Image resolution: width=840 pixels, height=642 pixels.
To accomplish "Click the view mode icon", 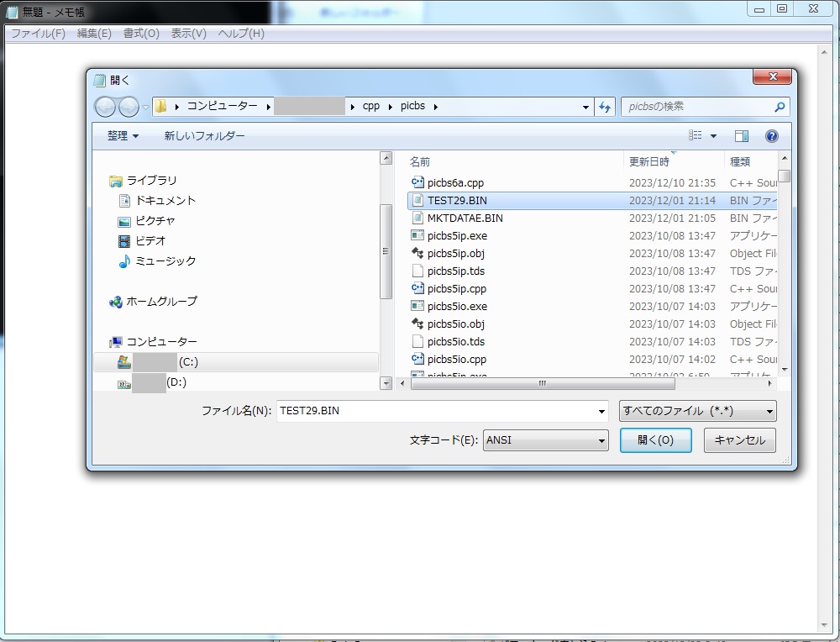I will pos(696,135).
